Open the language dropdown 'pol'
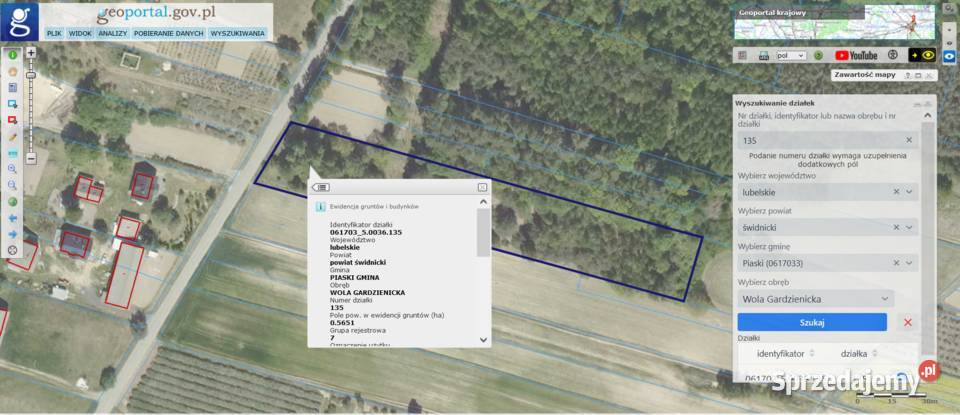960x415 pixels. pos(790,56)
